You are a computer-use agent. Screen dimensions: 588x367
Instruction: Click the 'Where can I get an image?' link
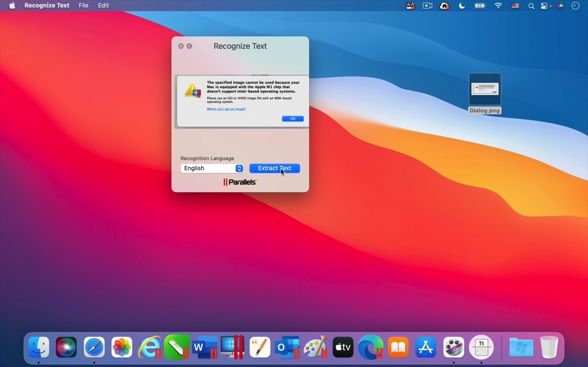226,109
